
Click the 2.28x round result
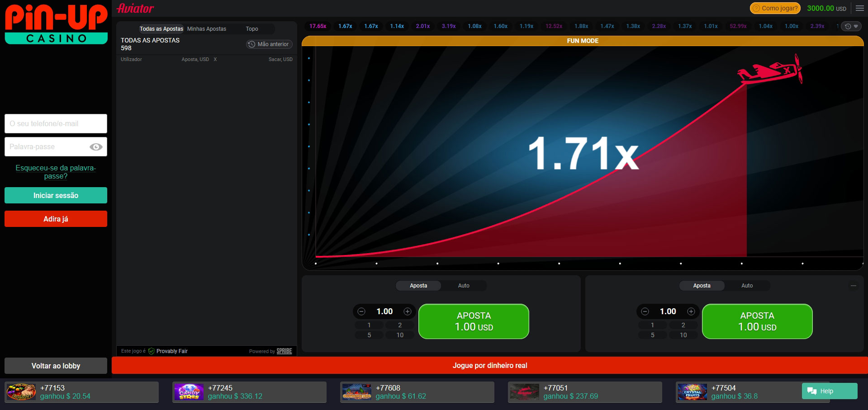(659, 26)
